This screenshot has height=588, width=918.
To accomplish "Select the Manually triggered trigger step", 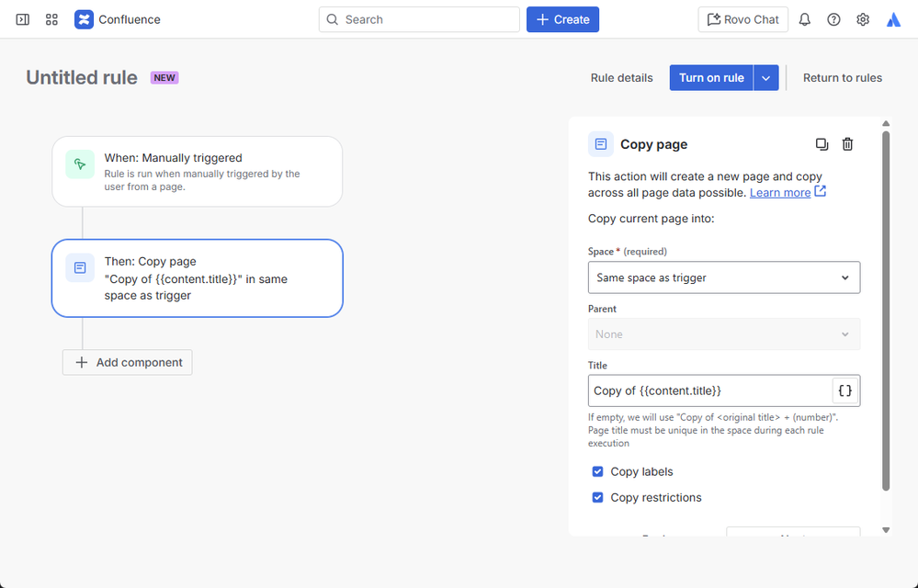I will tap(197, 172).
